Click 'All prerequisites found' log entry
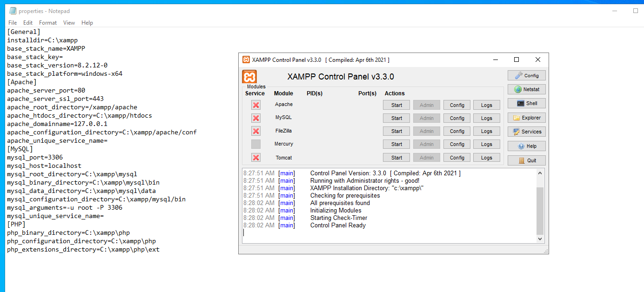 (x=340, y=203)
